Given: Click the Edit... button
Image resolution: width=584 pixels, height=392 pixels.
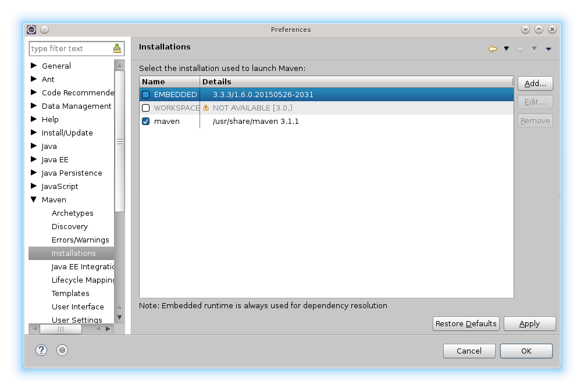Looking at the screenshot, I should click(535, 102).
